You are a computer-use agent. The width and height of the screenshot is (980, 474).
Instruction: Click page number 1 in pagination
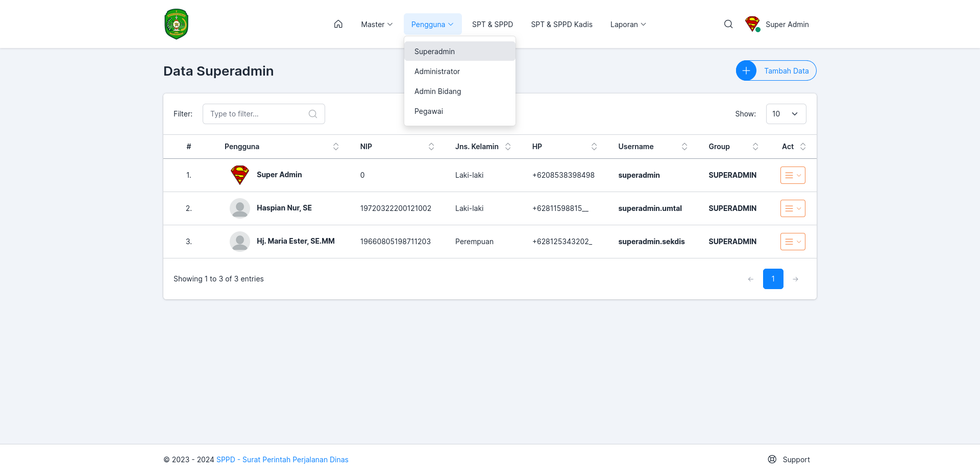[x=773, y=279]
